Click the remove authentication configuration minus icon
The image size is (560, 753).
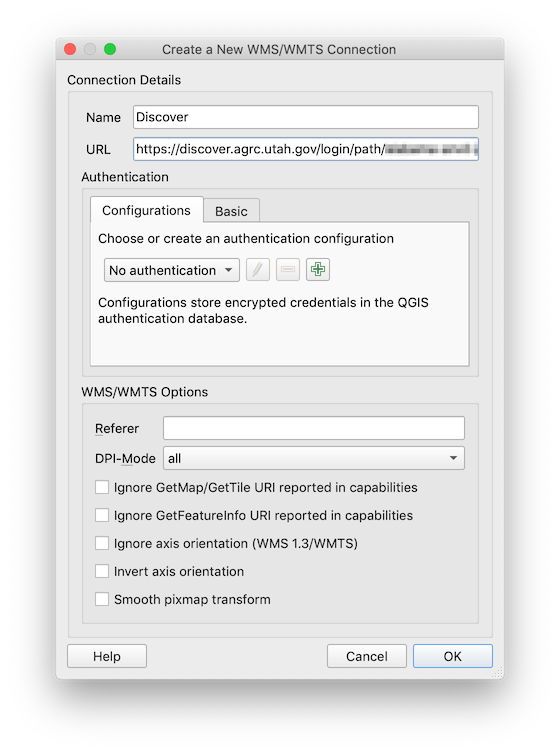coord(288,269)
